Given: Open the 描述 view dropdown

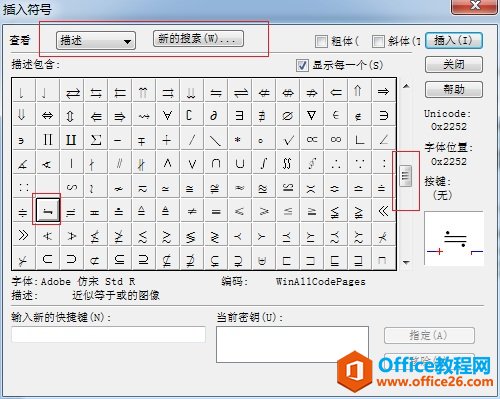Looking at the screenshot, I should [x=96, y=41].
